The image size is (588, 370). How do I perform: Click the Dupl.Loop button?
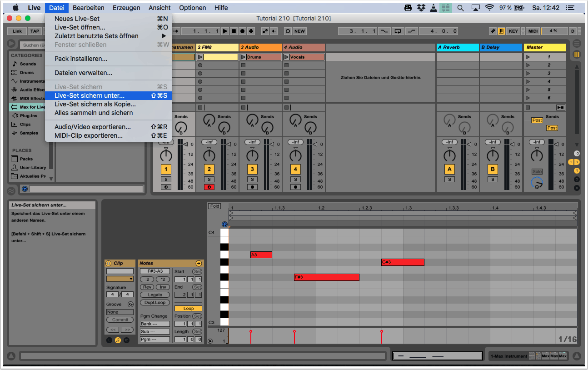pyautogui.click(x=154, y=302)
